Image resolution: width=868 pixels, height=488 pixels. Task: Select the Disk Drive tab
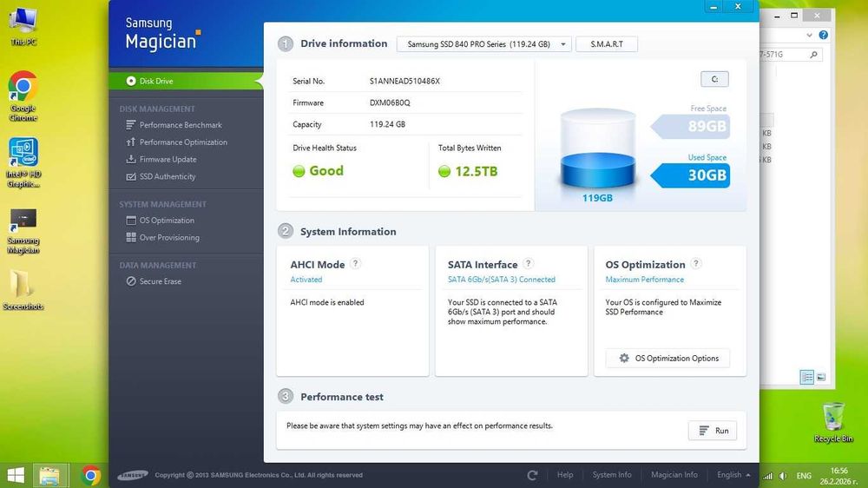pos(186,81)
